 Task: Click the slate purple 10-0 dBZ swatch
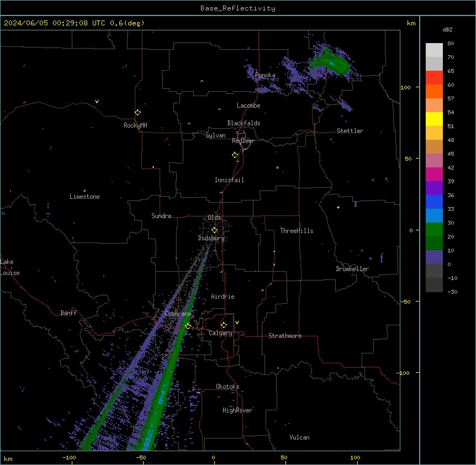(434, 257)
